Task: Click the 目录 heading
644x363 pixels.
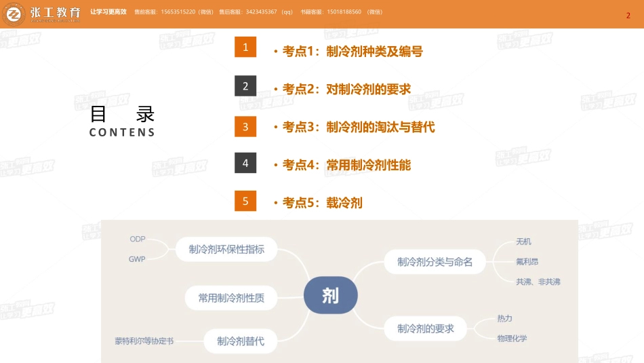Action: (x=122, y=114)
